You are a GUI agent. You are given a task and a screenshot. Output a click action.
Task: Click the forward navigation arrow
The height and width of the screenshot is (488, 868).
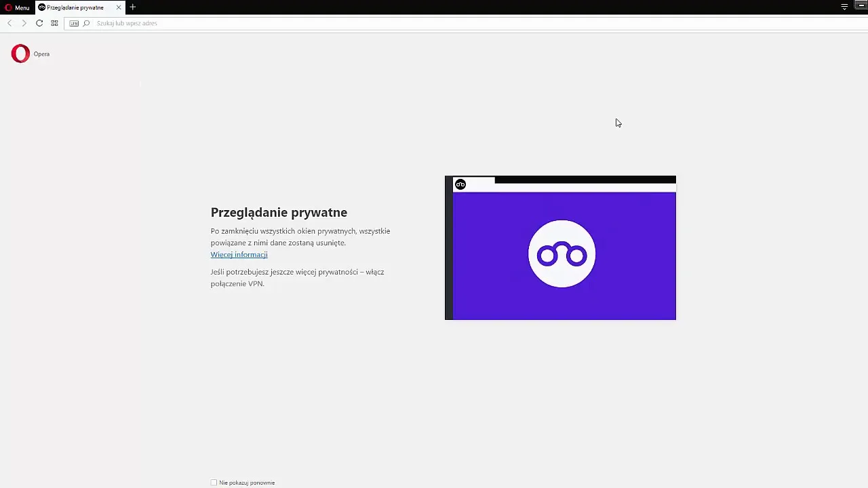click(x=24, y=23)
